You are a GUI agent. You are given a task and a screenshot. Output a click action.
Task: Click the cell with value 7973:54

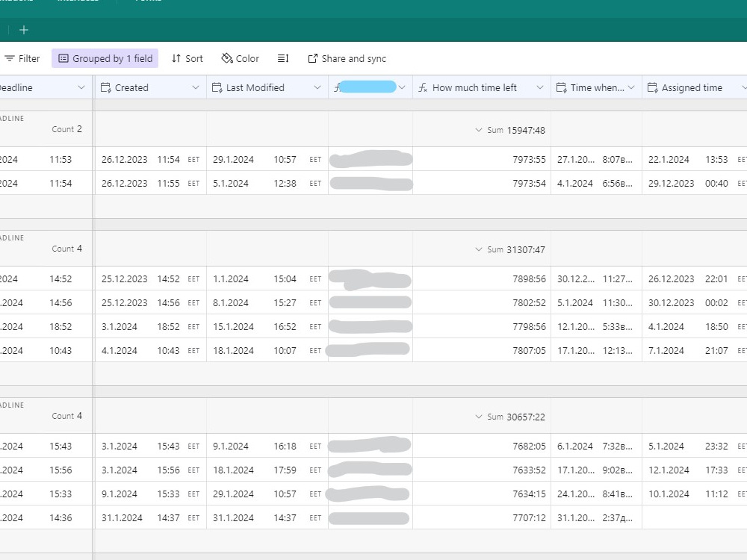[482, 183]
